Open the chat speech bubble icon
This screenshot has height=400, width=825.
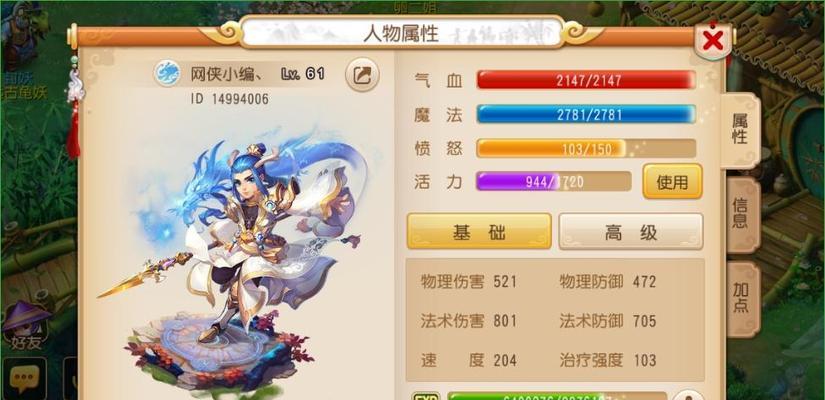pyautogui.click(x=24, y=378)
